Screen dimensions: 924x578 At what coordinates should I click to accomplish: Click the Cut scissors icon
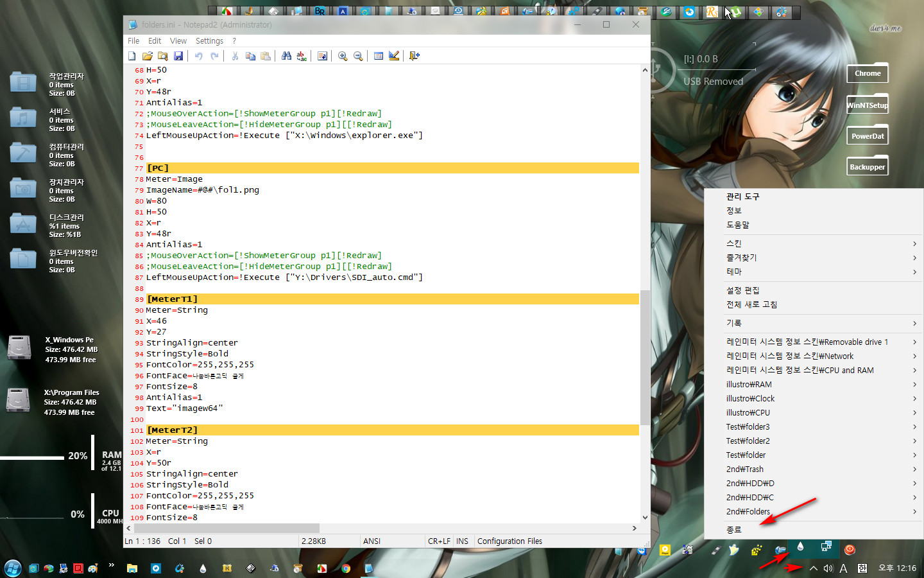(235, 56)
